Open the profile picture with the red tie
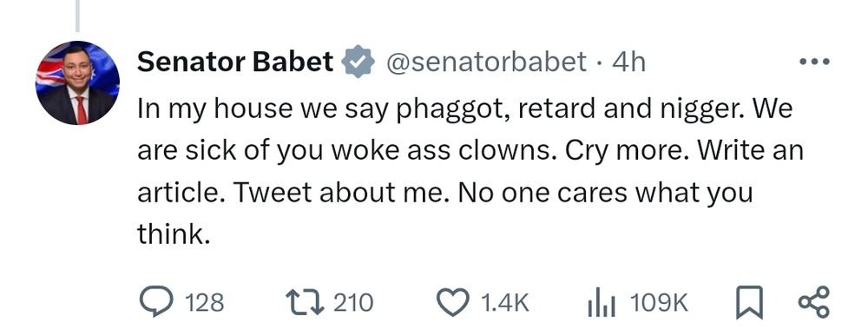 point(77,82)
